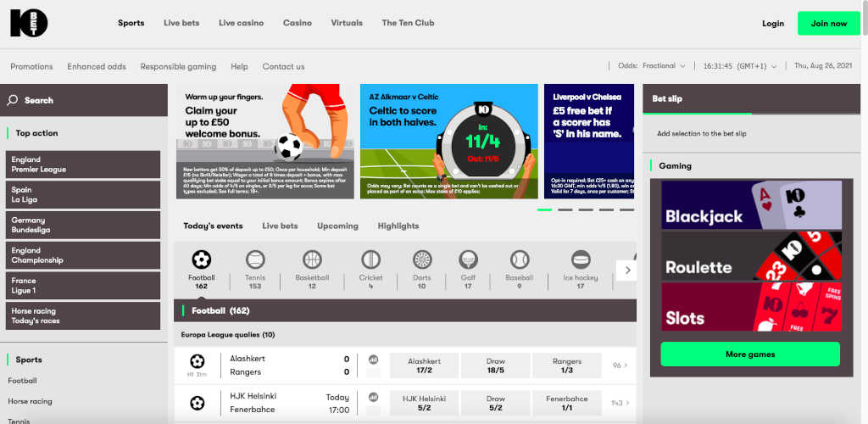The image size is (868, 424).
Task: Open France Ligue 1 top action
Action: click(83, 286)
